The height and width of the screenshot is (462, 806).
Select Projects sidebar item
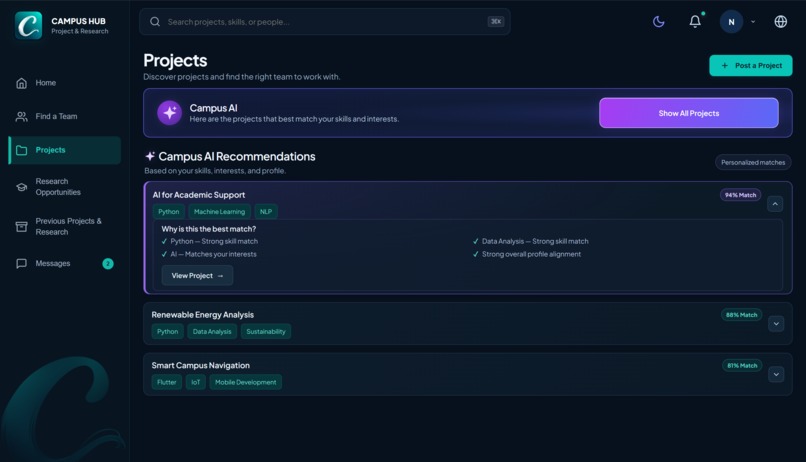click(65, 150)
